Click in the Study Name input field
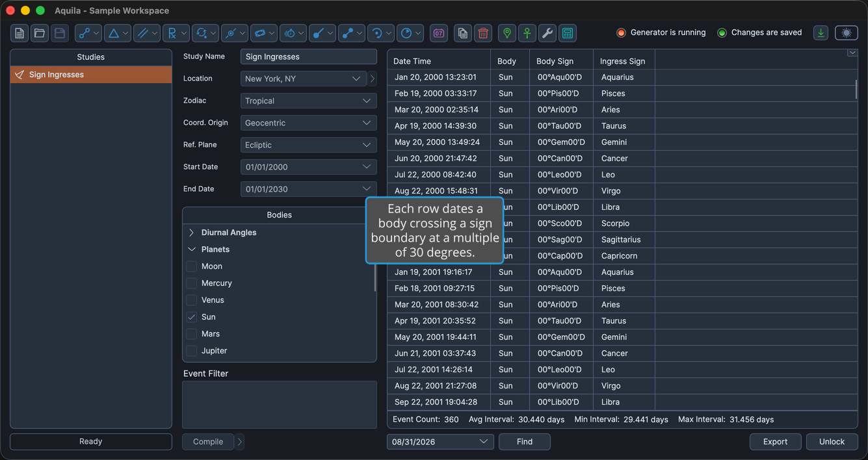 pyautogui.click(x=309, y=57)
